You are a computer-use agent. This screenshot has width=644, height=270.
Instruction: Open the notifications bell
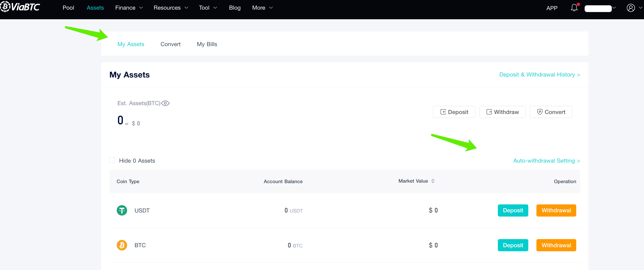pyautogui.click(x=574, y=8)
